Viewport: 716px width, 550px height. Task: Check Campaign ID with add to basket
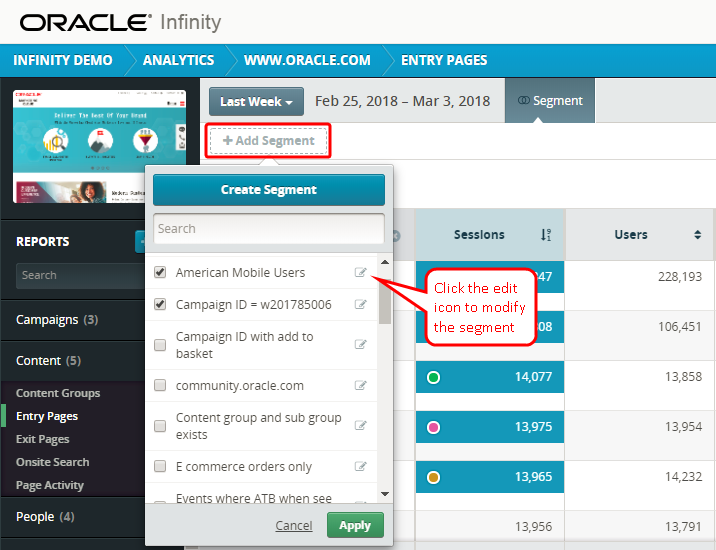pos(160,344)
